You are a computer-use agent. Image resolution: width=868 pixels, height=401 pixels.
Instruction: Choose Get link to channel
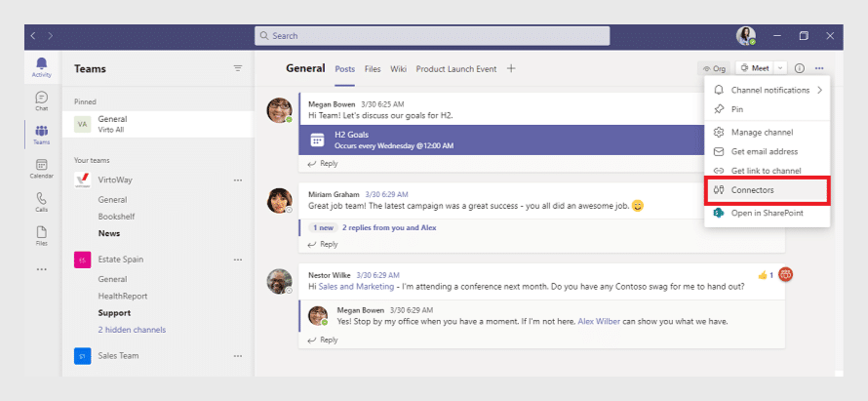tap(768, 171)
